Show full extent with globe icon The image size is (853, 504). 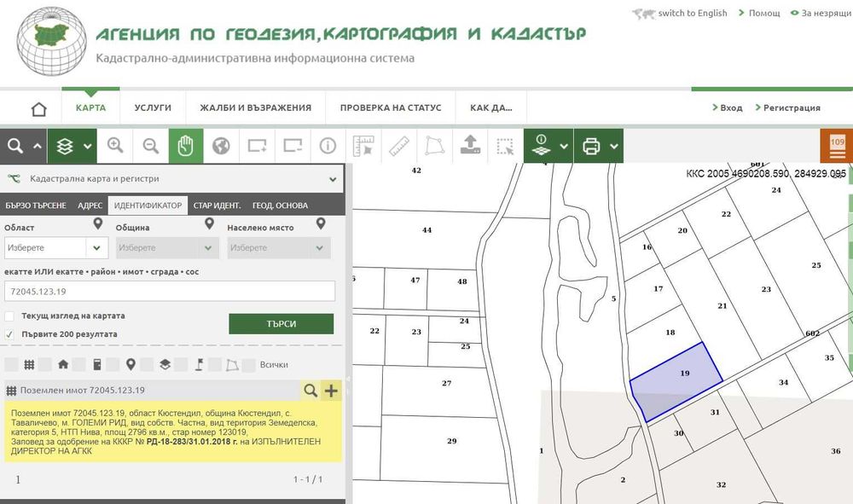[222, 146]
